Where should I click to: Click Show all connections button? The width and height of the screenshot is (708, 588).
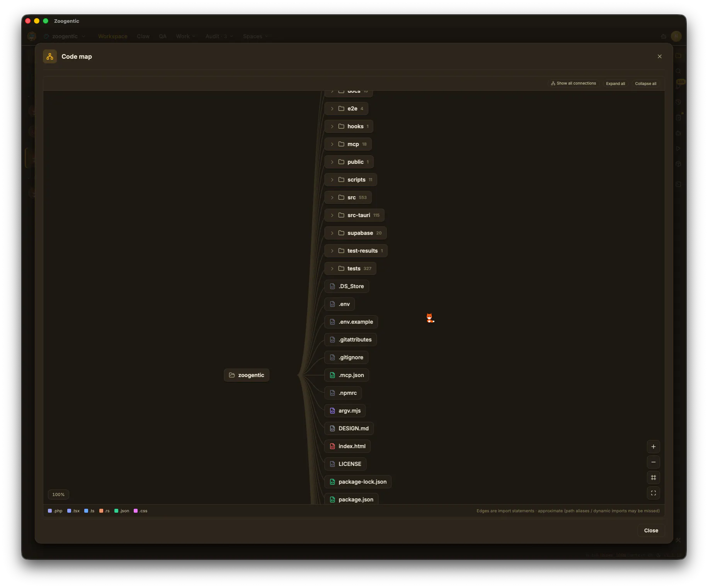[x=574, y=83]
